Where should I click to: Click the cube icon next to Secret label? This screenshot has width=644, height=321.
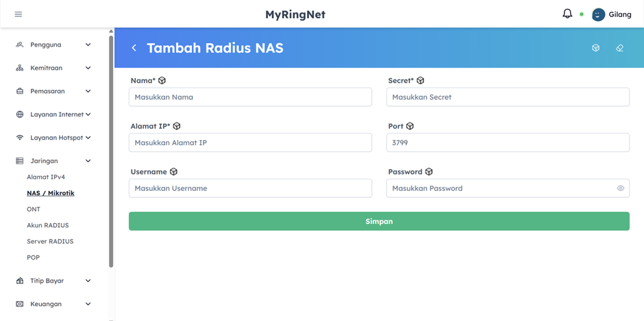coord(421,81)
